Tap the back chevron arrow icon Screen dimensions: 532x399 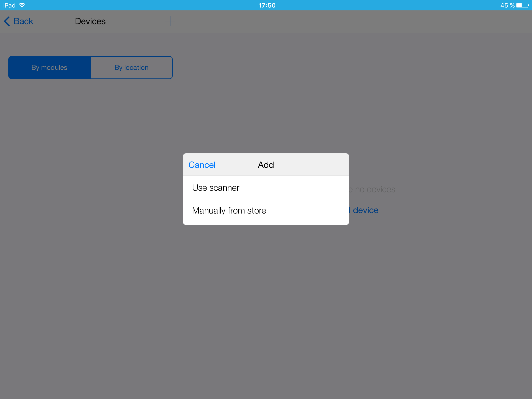click(7, 21)
